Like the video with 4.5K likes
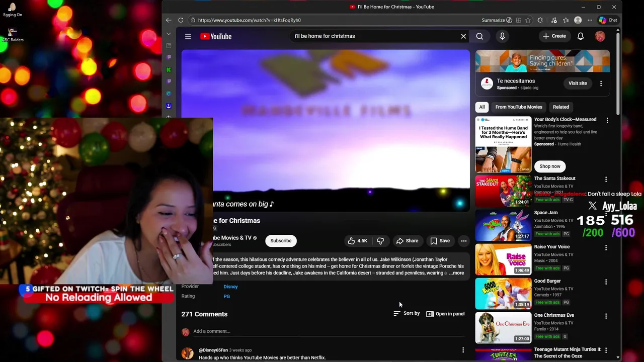Screen dimensions: 644x362 coord(358,241)
